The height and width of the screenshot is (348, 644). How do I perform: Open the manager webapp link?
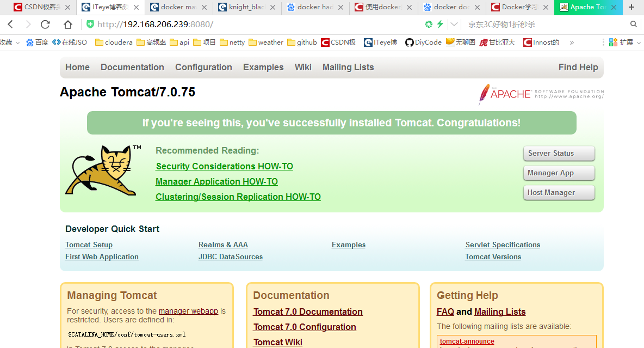click(189, 311)
